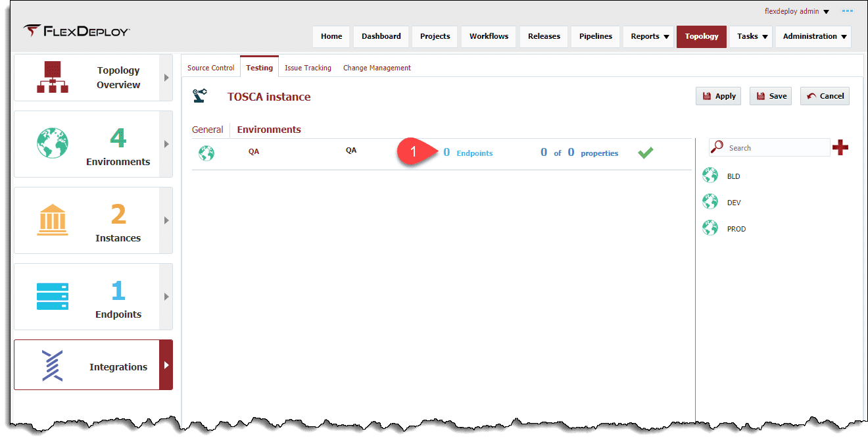Viewport: 868px width, 446px height.
Task: Click the Environments globe icon in sidebar
Action: click(x=53, y=143)
